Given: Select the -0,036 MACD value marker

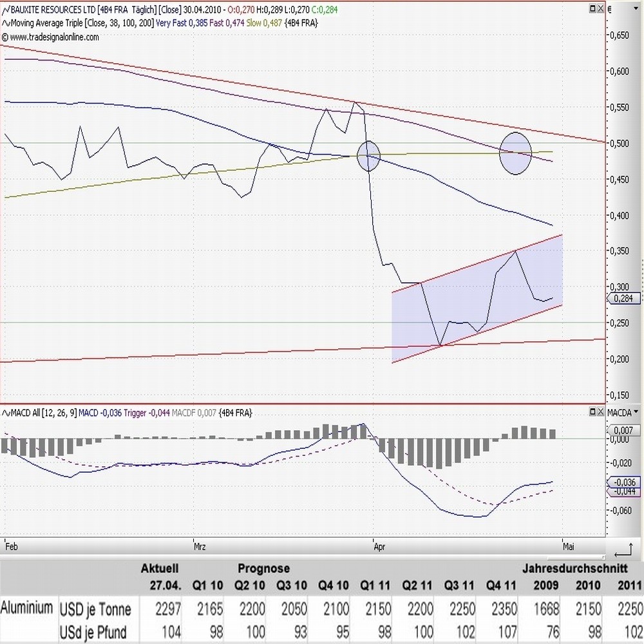Looking at the screenshot, I should click(x=625, y=482).
